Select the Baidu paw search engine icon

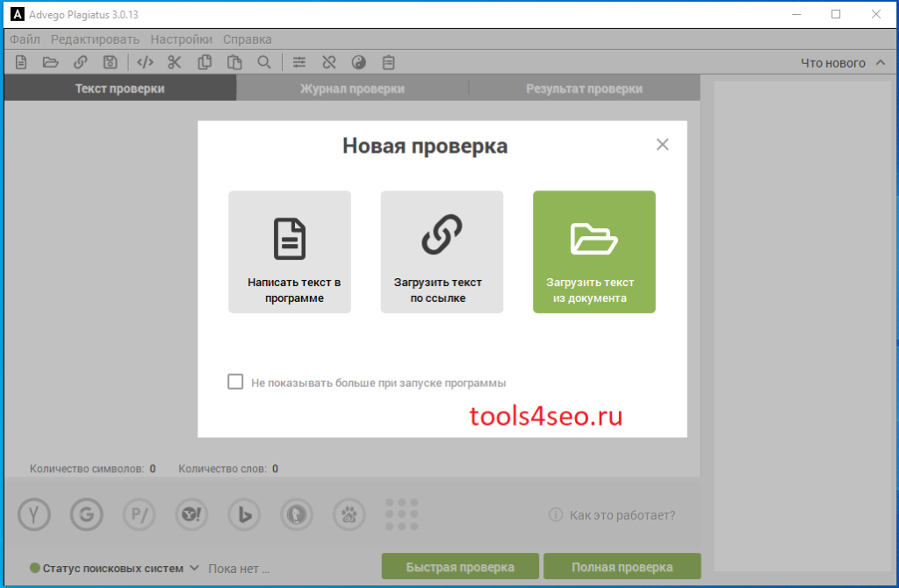pyautogui.click(x=349, y=514)
